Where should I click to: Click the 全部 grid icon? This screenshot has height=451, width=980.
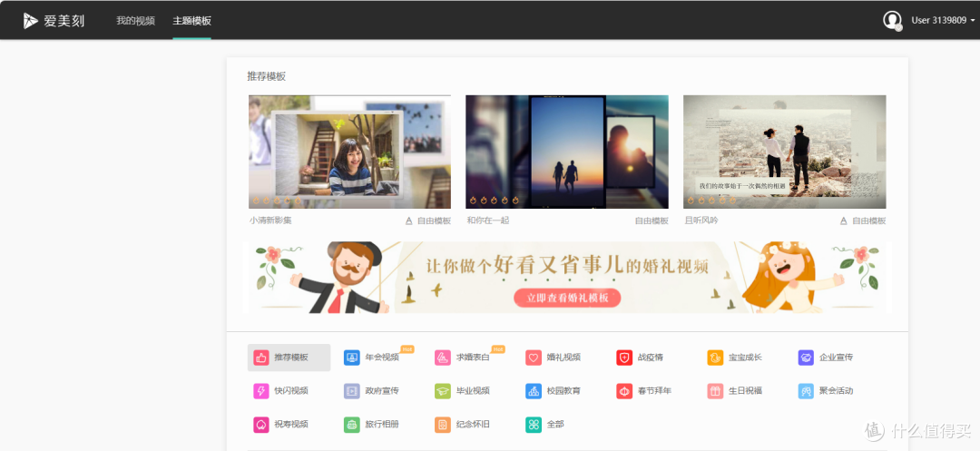(x=534, y=424)
